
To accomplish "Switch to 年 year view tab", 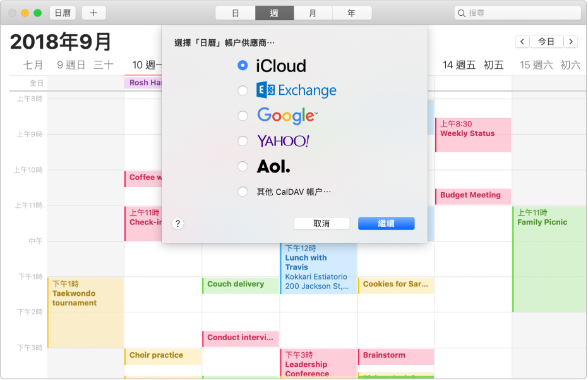I will tap(352, 13).
